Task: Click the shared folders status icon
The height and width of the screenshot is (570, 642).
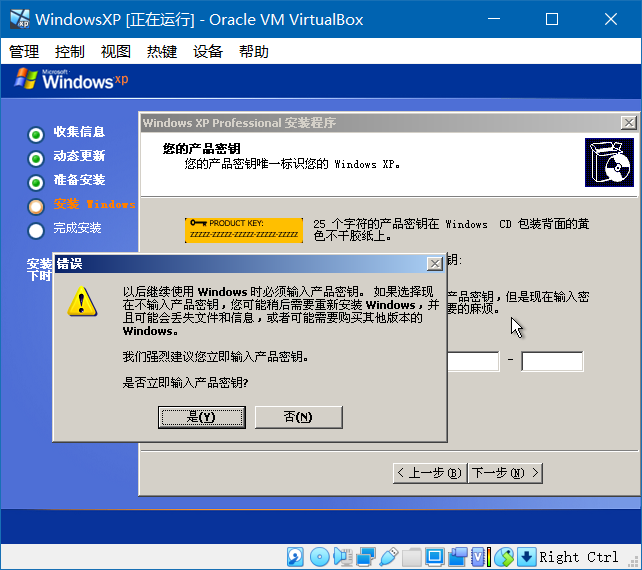Action: coord(412,557)
